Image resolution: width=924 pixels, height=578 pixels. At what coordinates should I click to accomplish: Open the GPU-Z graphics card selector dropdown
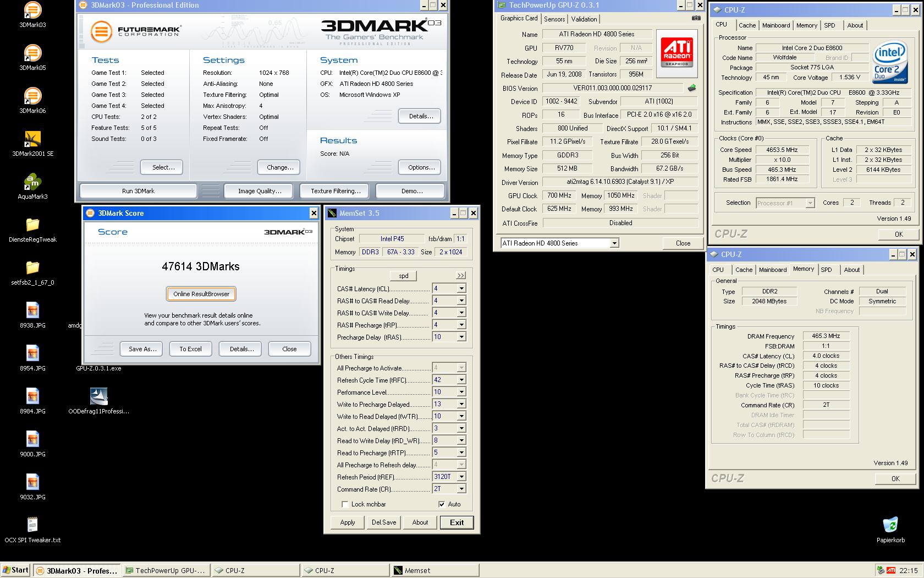[614, 243]
